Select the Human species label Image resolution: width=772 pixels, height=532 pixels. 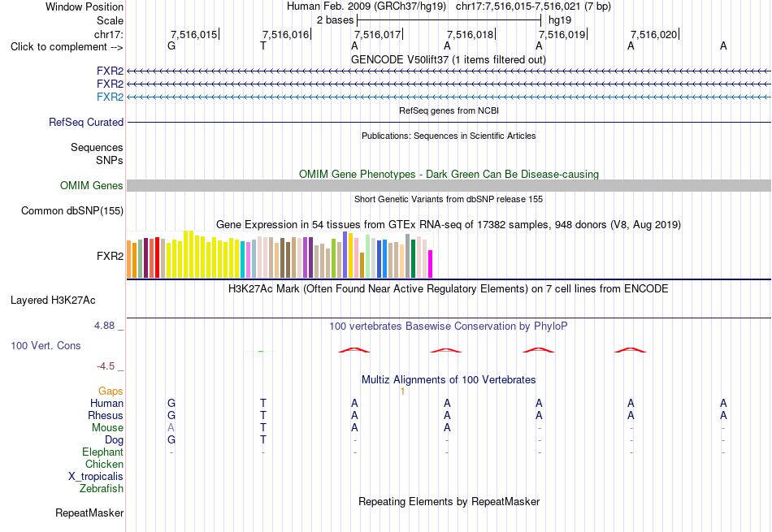pyautogui.click(x=106, y=403)
